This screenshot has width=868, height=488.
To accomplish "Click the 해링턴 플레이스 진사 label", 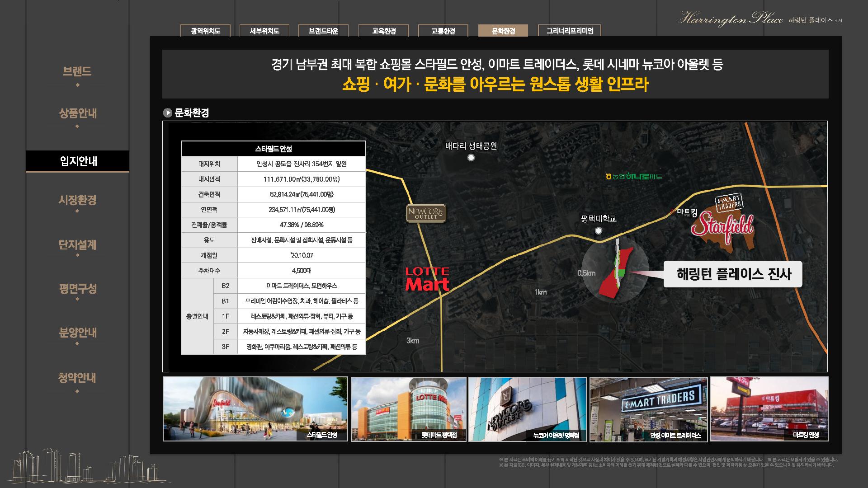I will coord(733,274).
